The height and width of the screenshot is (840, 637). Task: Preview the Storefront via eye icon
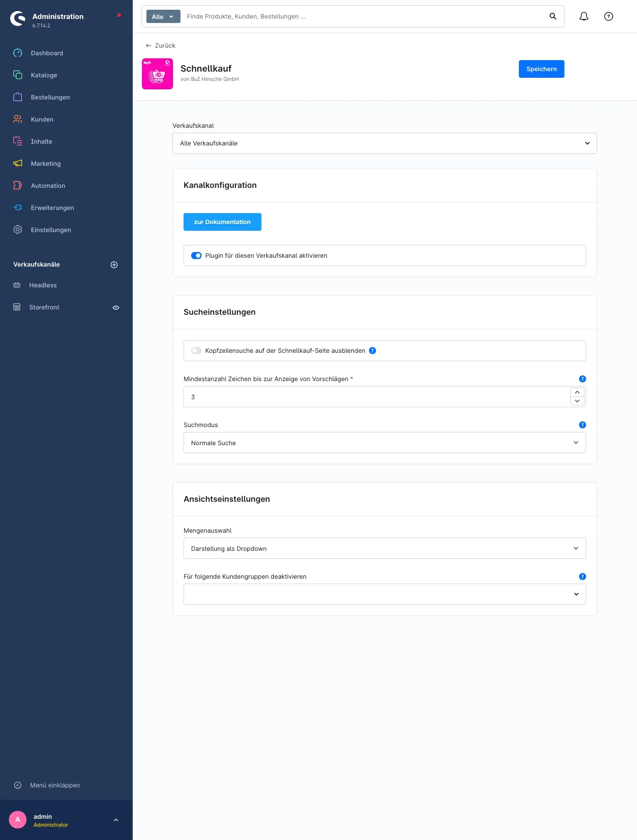(116, 308)
